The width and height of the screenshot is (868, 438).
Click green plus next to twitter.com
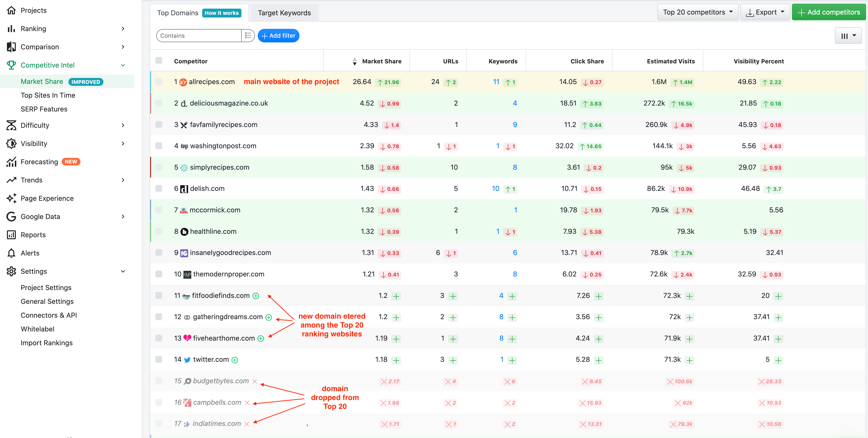click(235, 360)
